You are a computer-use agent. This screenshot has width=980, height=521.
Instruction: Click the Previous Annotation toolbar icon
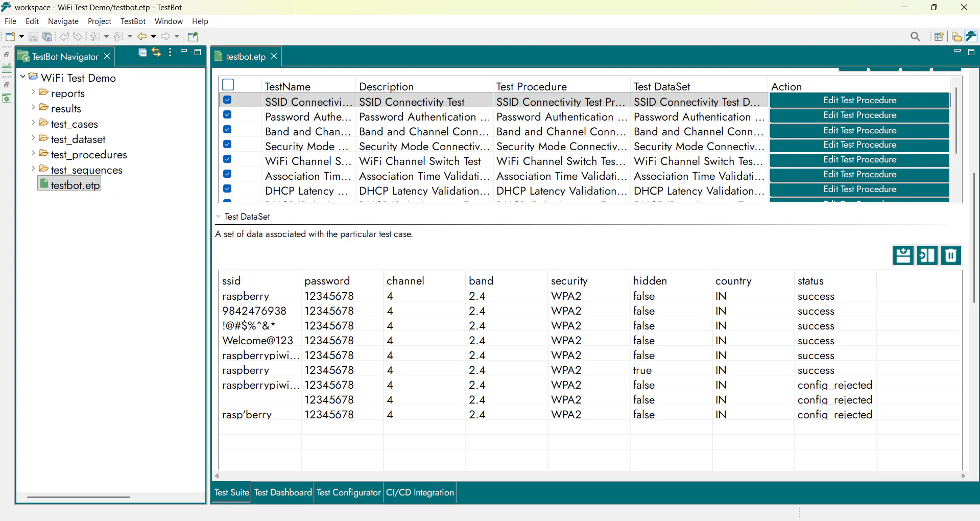point(118,36)
